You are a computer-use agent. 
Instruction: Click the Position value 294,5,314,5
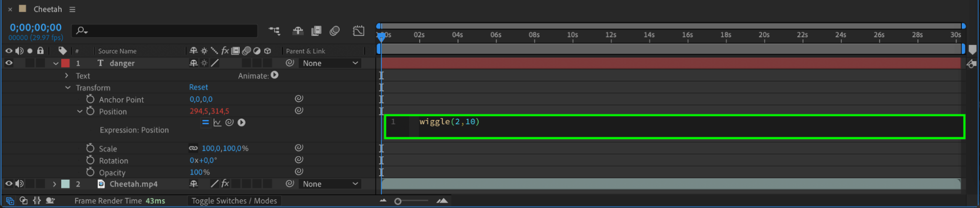point(209,111)
